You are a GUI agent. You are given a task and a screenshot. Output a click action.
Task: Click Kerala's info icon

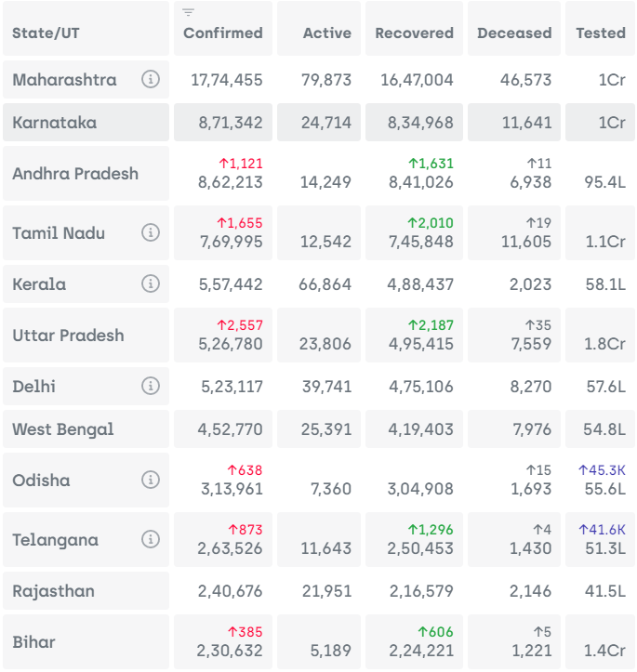click(x=150, y=284)
